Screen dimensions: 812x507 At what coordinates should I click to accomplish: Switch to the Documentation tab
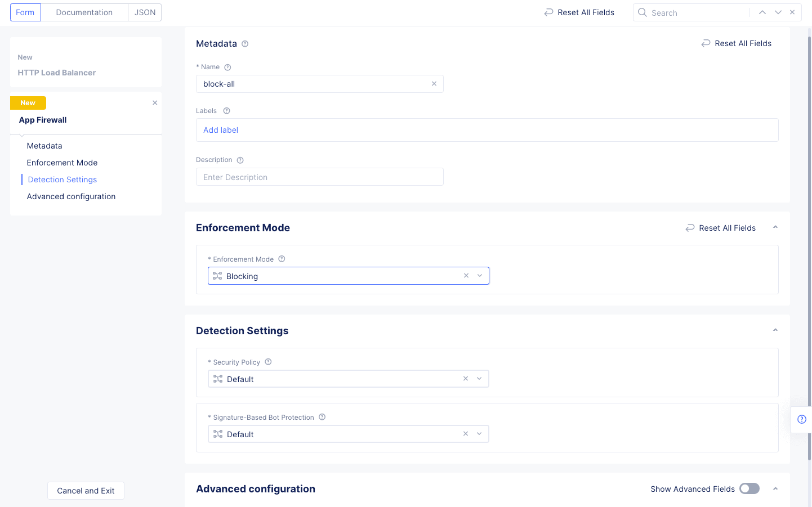84,12
